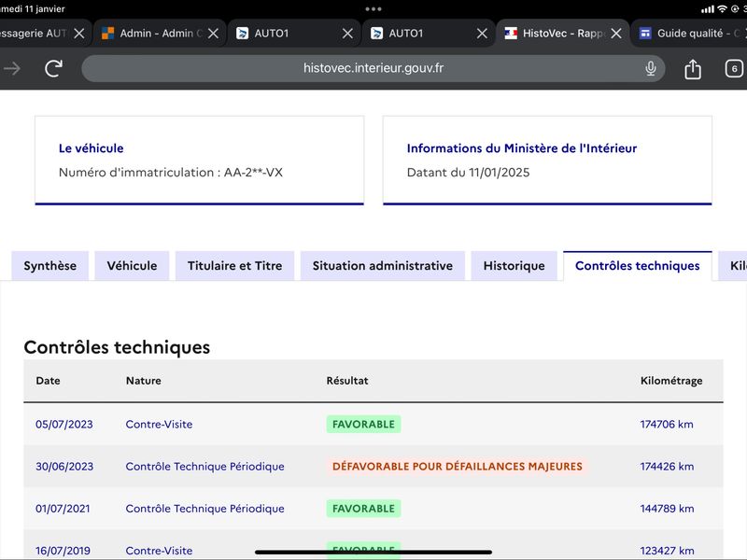Click Contre-Visite in the 05/07/2023 row
This screenshot has width=747, height=560.
pyautogui.click(x=159, y=425)
